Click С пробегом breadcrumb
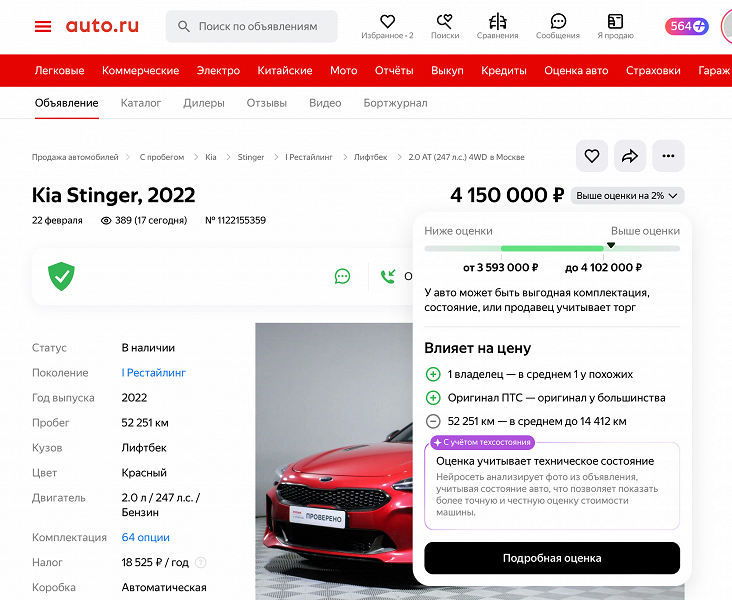Viewport: 732px width, 600px height. pos(162,157)
